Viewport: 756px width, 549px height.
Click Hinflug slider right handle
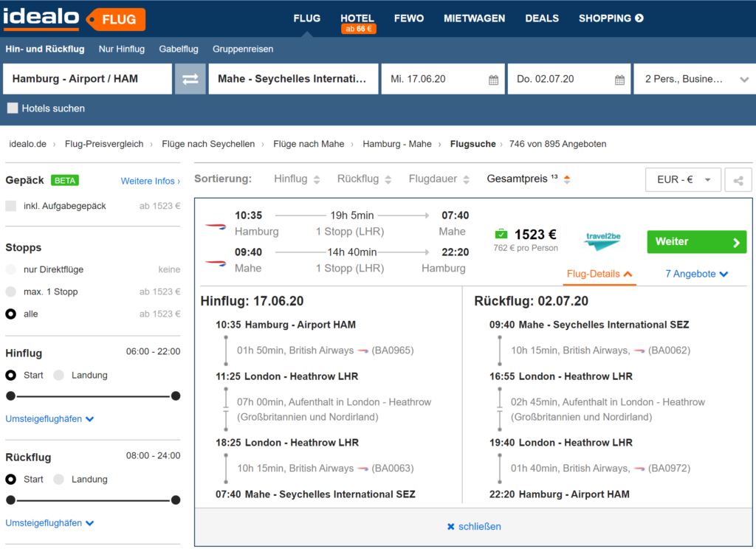point(176,396)
